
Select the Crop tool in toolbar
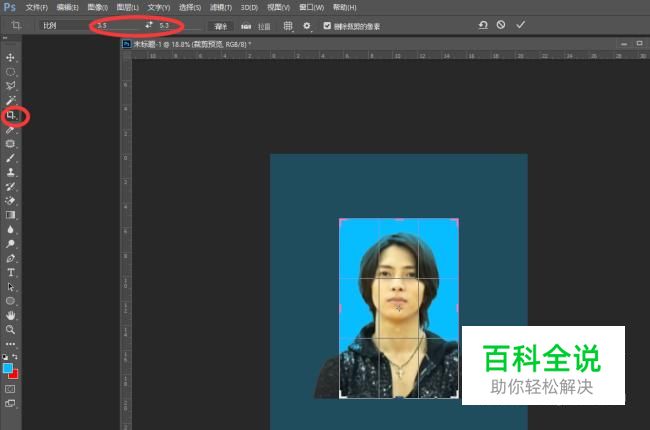click(x=11, y=115)
